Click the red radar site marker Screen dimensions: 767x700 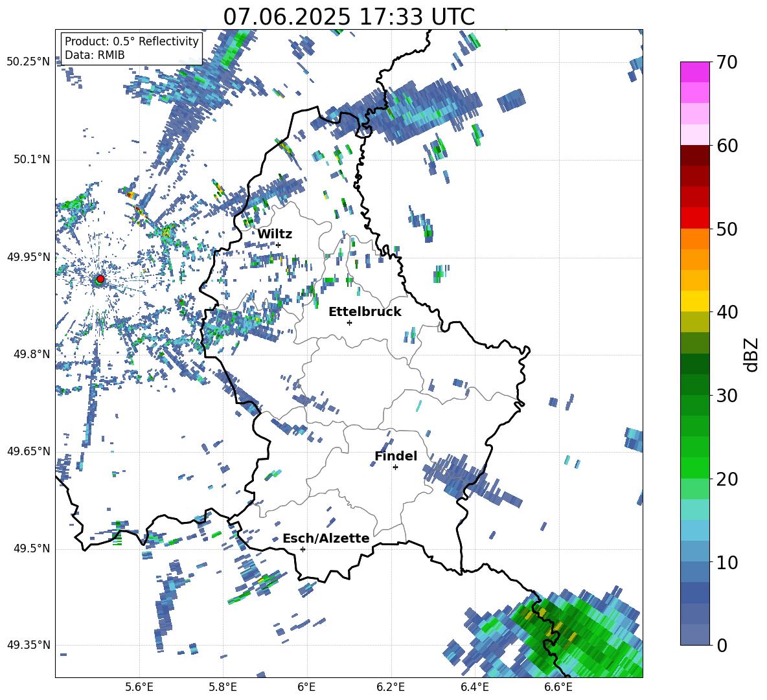100,279
